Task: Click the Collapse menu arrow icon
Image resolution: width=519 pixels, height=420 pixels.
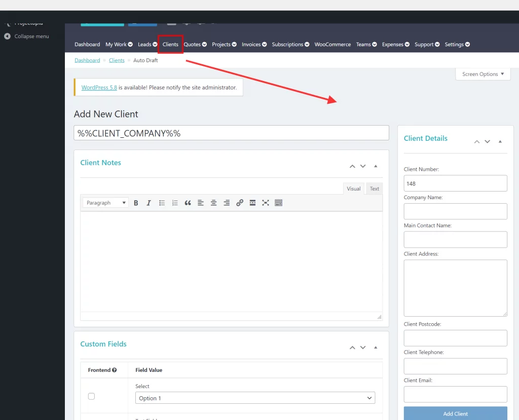Action: (x=7, y=36)
